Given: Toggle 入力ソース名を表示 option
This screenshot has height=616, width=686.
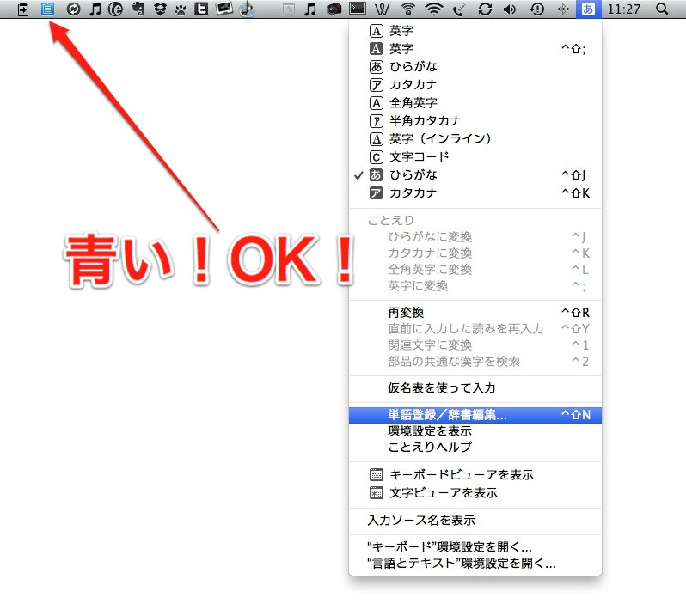Looking at the screenshot, I should pyautogui.click(x=421, y=520).
